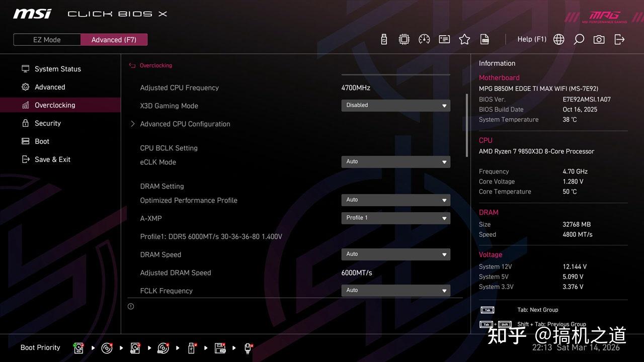Expand Advanced CPU Configuration
The image size is (644, 362).
180,124
